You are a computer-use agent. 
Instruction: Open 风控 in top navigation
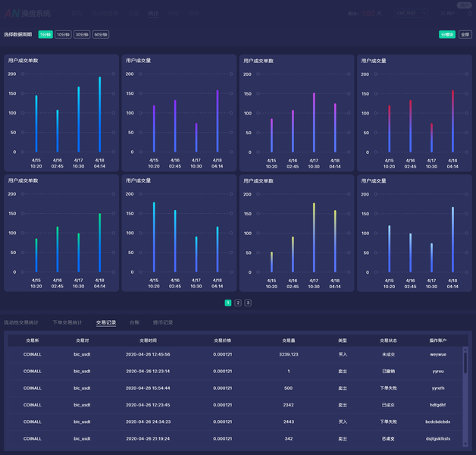(x=174, y=14)
